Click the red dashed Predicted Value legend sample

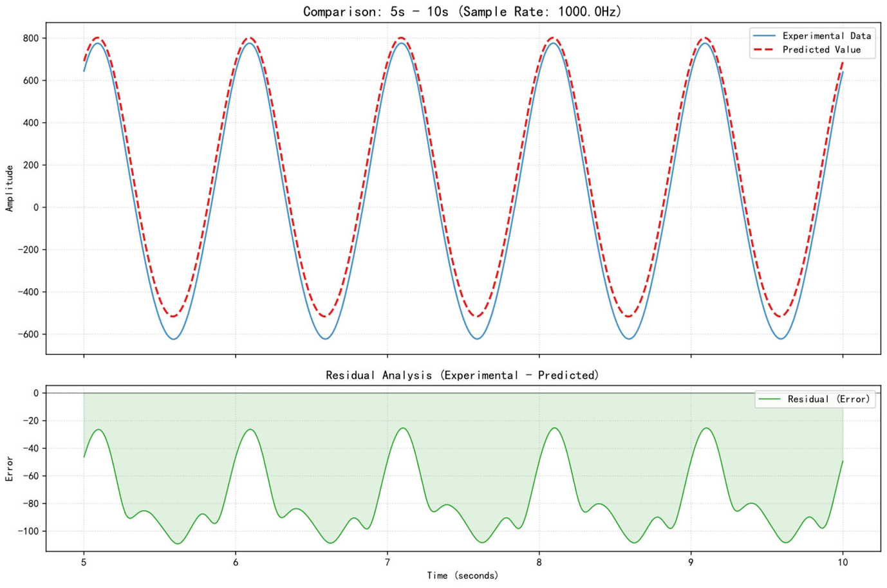click(x=764, y=50)
